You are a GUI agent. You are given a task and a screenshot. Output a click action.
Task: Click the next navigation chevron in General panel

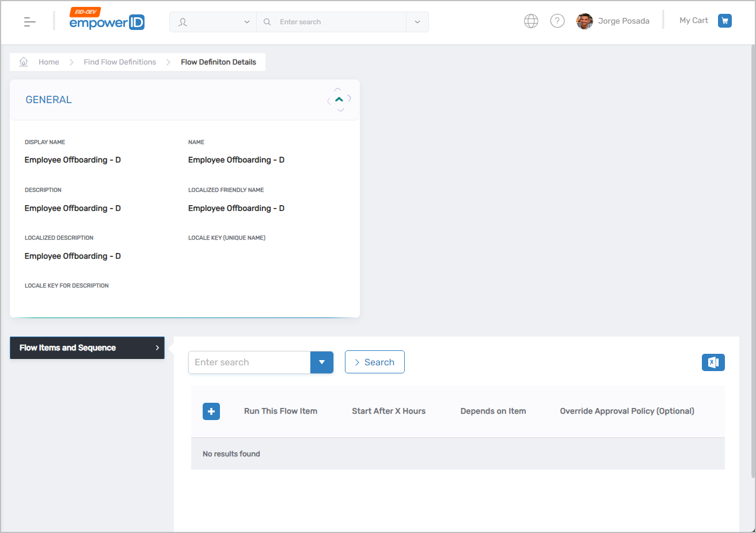pyautogui.click(x=348, y=99)
